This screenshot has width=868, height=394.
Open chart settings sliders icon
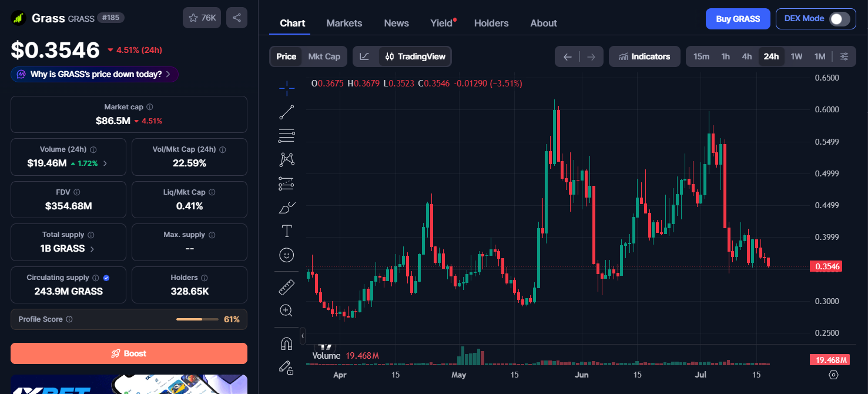[x=844, y=56]
